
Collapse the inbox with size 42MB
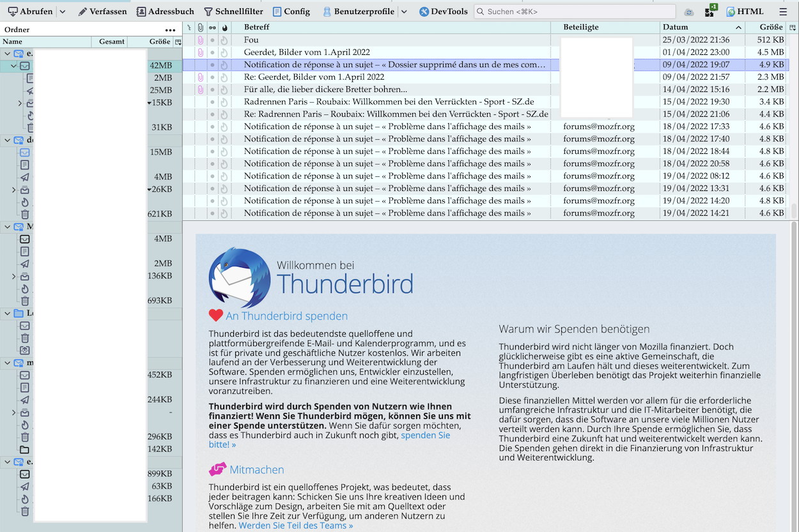(13, 66)
